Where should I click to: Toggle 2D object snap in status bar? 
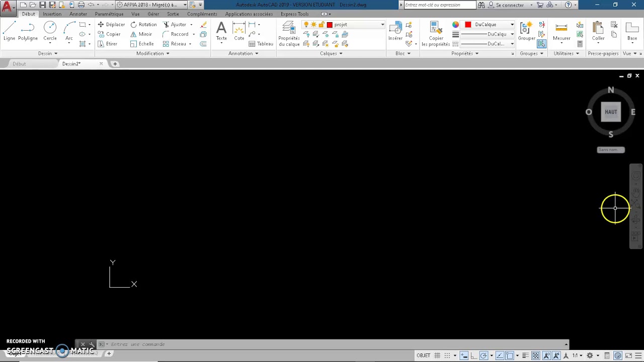tap(509, 355)
